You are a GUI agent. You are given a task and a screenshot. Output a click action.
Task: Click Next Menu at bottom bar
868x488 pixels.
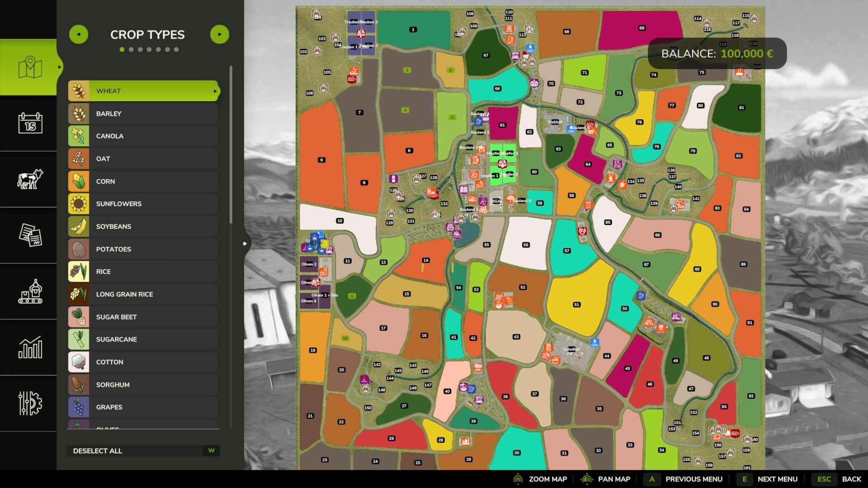coord(777,479)
